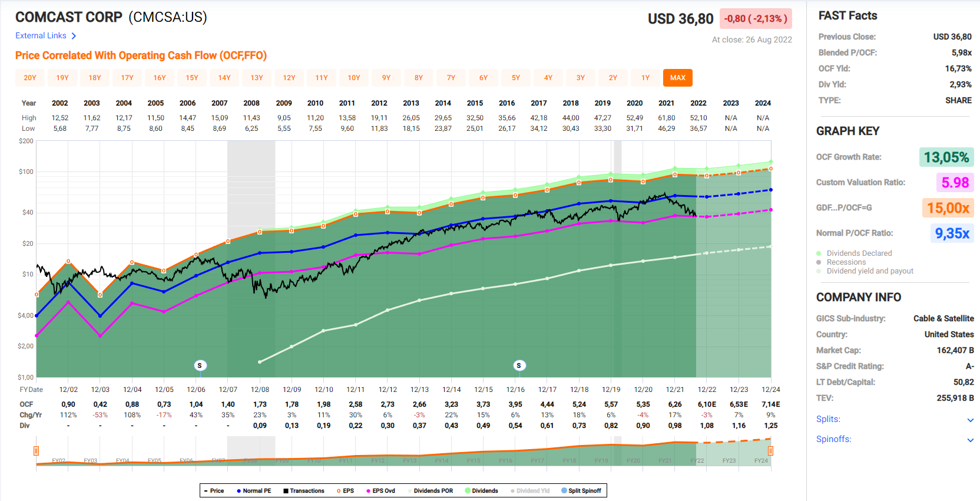Toggle the Price series in chart legend
This screenshot has width=980, height=501.
point(214,490)
